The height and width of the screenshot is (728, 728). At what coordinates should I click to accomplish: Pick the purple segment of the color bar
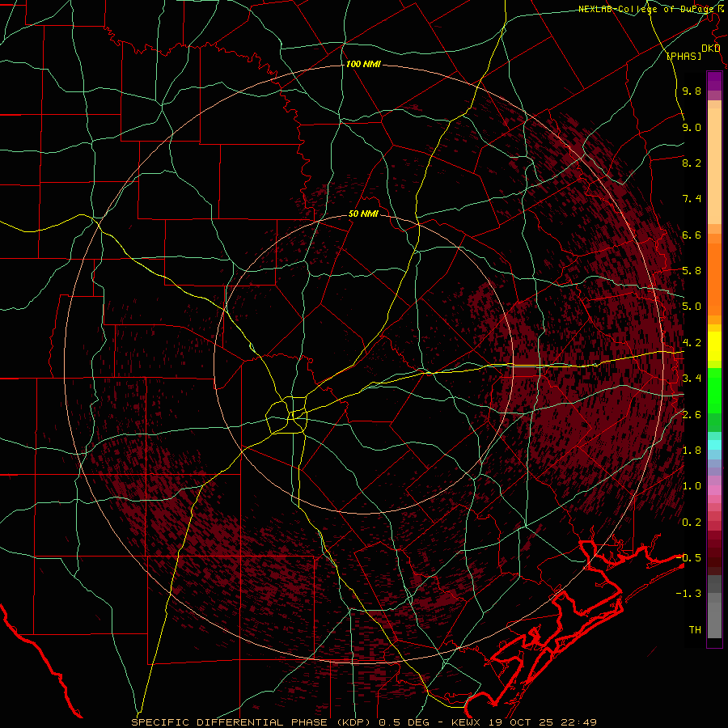click(x=714, y=81)
